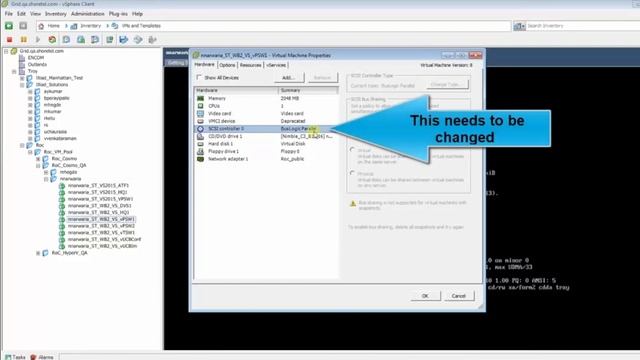Open the Alarms panel in status bar
The height and width of the screenshot is (360, 640).
(42, 357)
